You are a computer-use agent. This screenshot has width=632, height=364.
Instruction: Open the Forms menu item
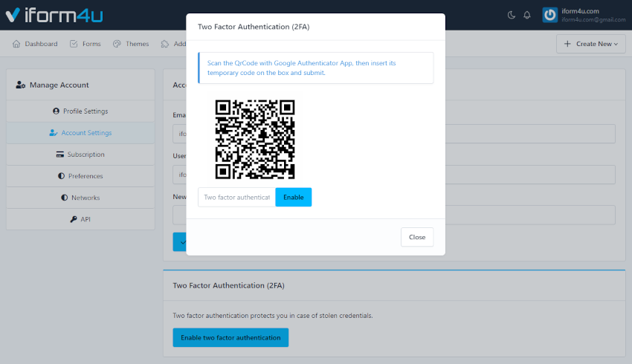85,44
